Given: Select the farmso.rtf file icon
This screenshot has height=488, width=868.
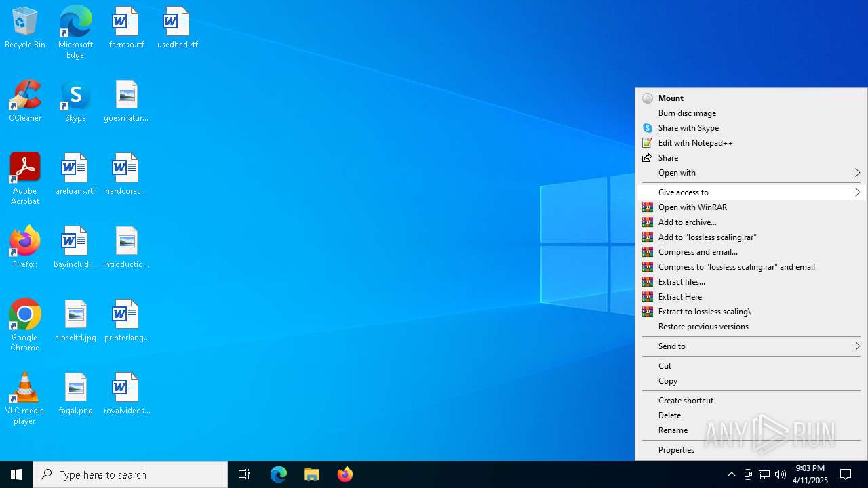Looking at the screenshot, I should coord(126,28).
